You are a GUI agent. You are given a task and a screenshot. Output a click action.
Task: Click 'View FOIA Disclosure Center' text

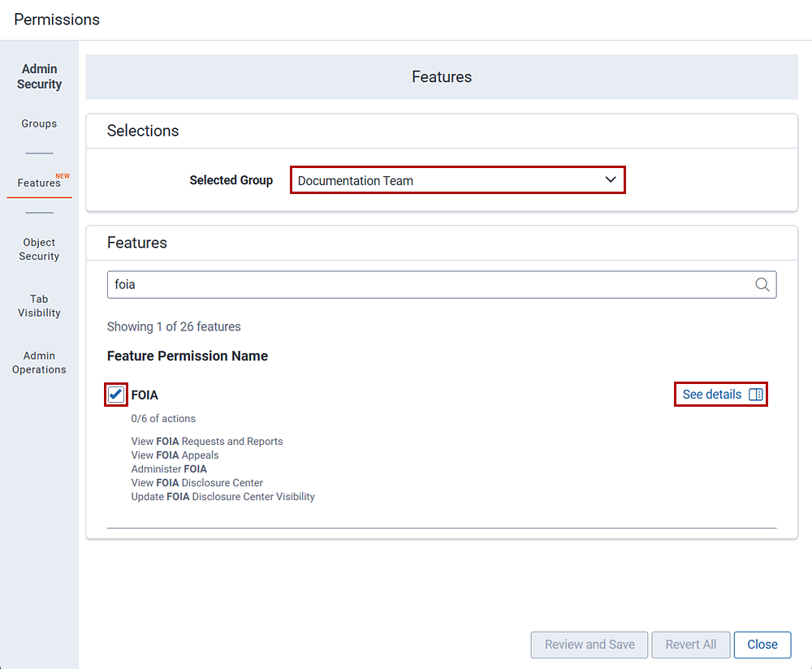pos(197,482)
